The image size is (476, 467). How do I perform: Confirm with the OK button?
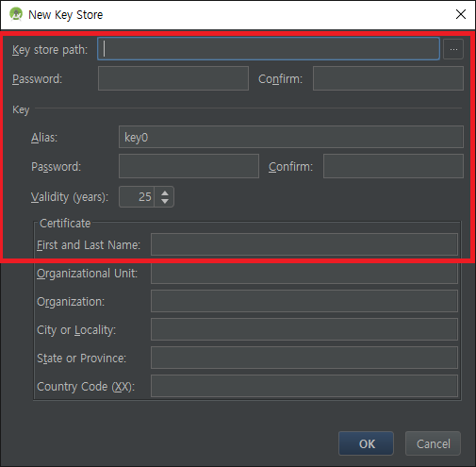pos(366,443)
